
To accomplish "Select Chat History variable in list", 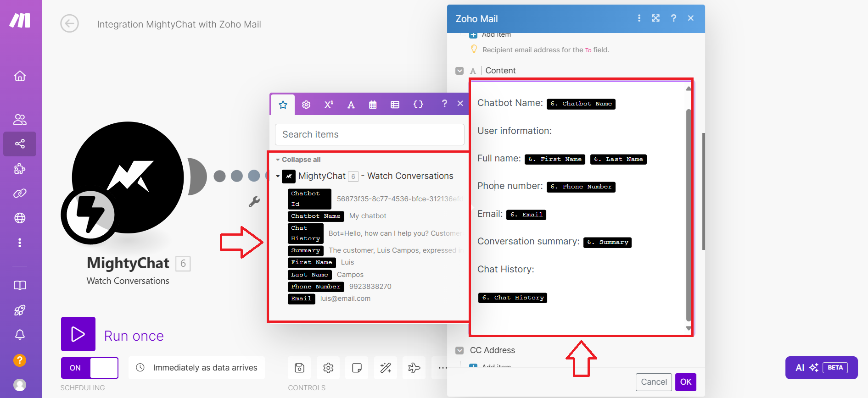I will click(x=306, y=233).
